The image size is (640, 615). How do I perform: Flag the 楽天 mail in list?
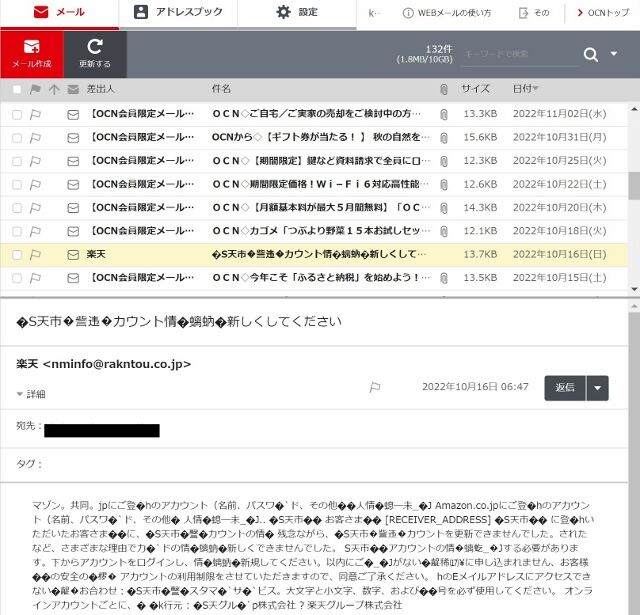[x=35, y=255]
